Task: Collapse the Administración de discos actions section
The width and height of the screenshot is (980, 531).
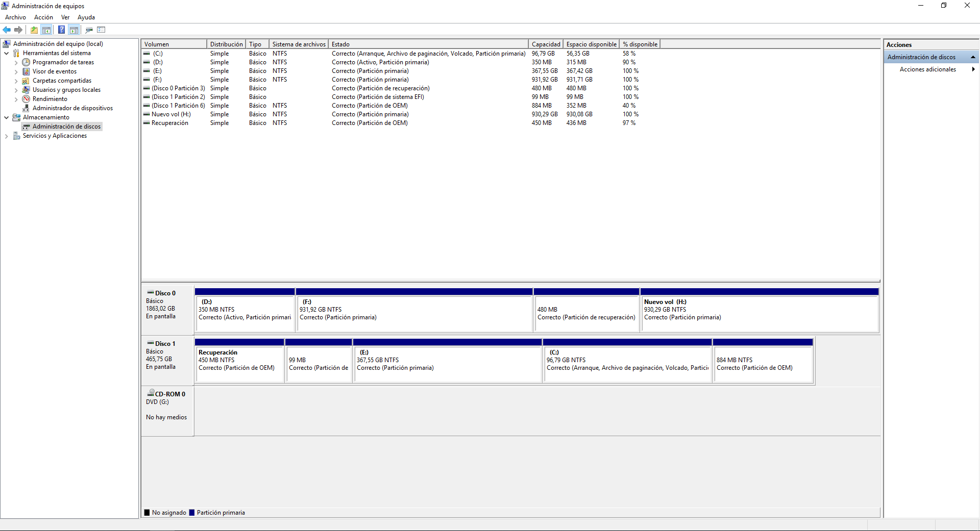Action: pos(973,57)
